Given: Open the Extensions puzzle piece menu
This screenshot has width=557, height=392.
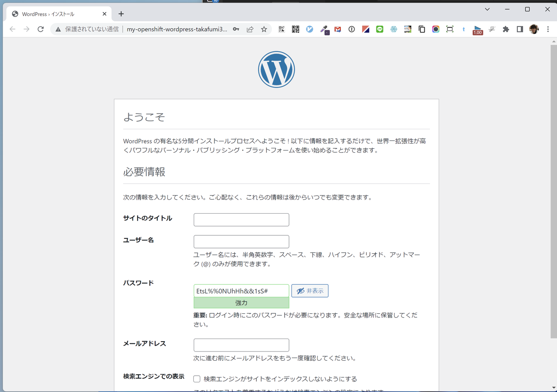Looking at the screenshot, I should pos(506,29).
